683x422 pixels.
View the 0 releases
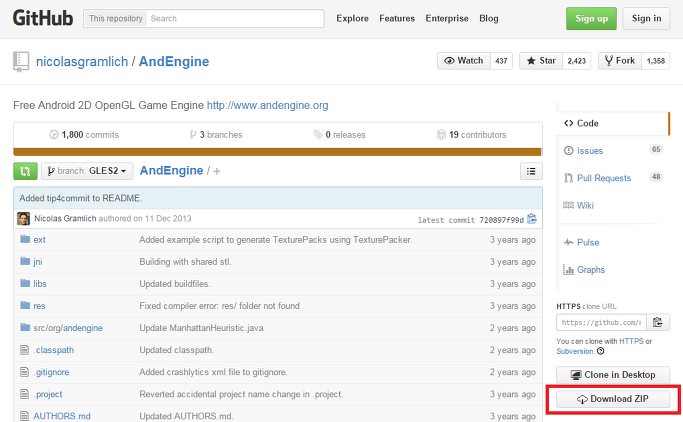(339, 135)
